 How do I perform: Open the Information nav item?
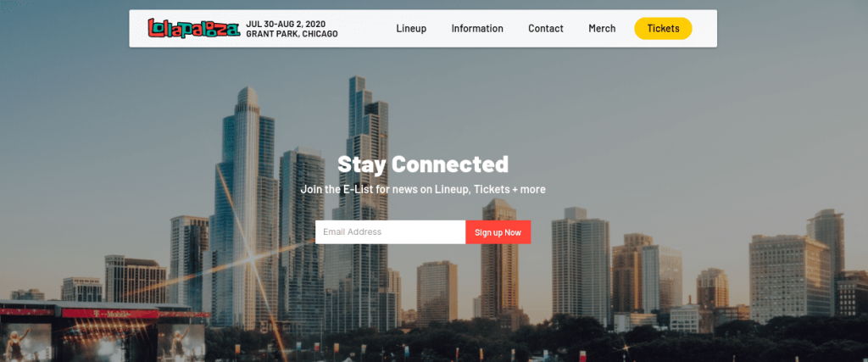477,28
